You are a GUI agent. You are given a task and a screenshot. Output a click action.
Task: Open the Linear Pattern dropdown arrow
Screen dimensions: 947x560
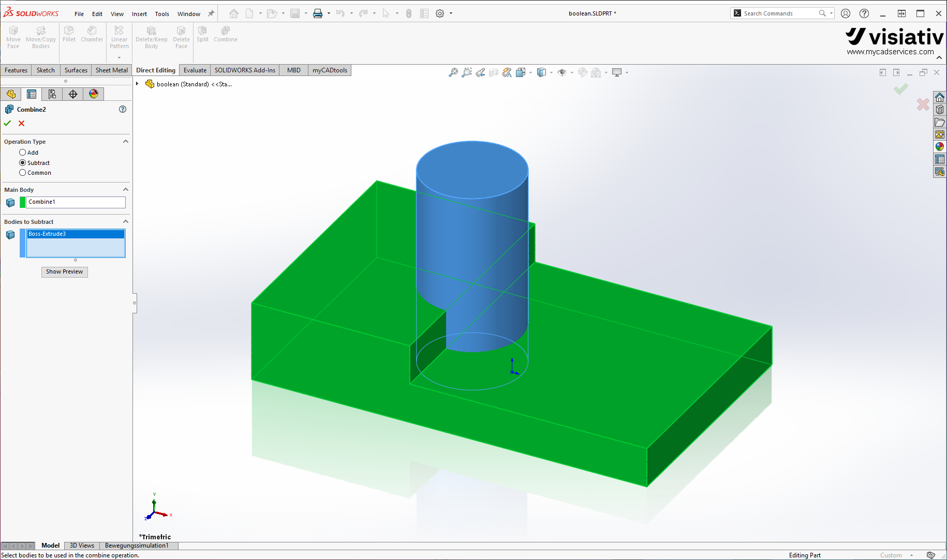119,57
